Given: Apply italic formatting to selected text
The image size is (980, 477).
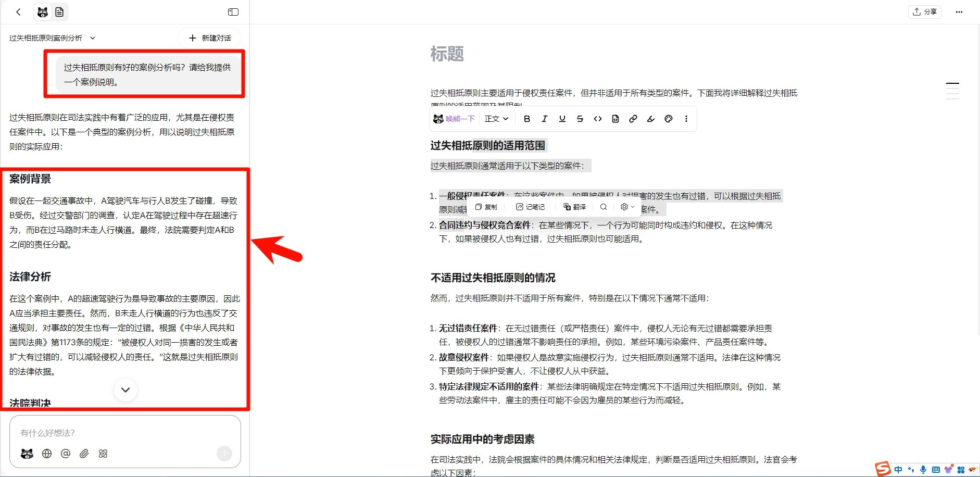Looking at the screenshot, I should point(544,119).
